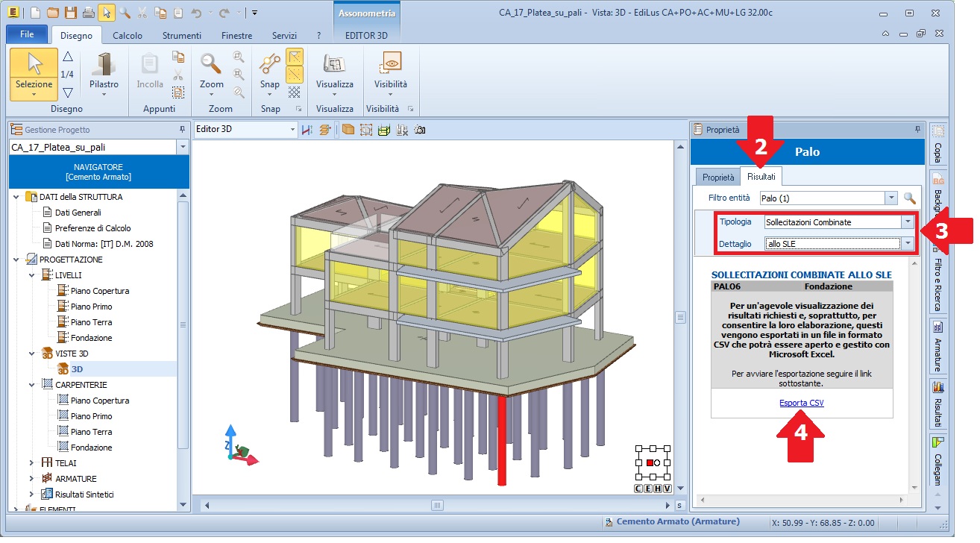Open the Dettaglio dropdown
The height and width of the screenshot is (543, 980).
coord(907,244)
